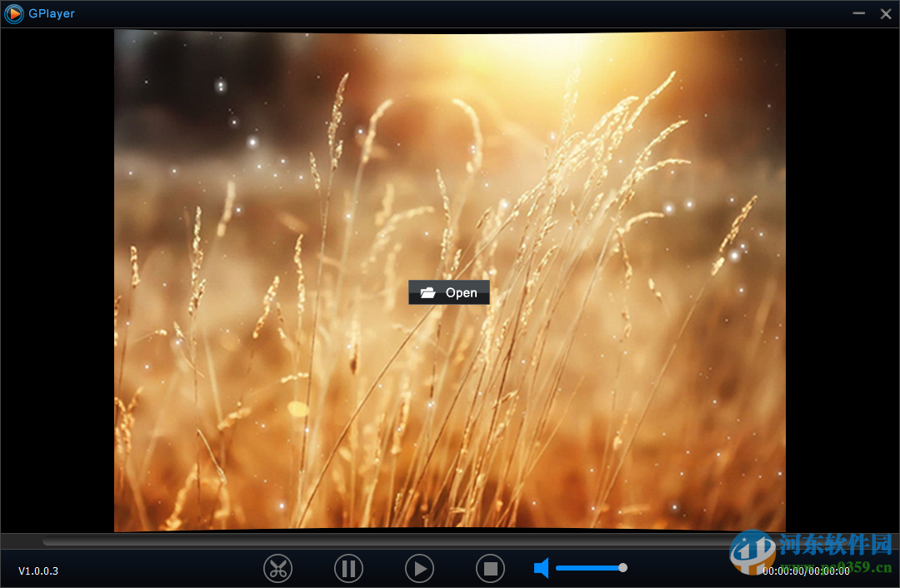Screen dimensions: 900x588
Task: Click the volume slider handle
Action: [622, 568]
